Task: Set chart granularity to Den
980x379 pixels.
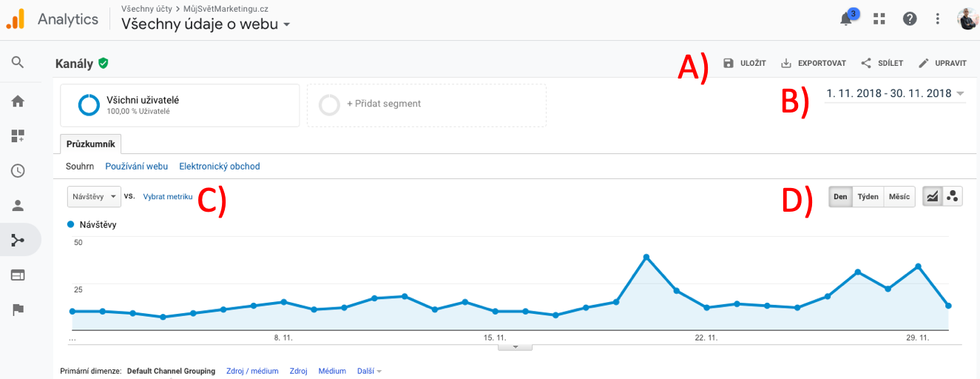Action: tap(840, 196)
